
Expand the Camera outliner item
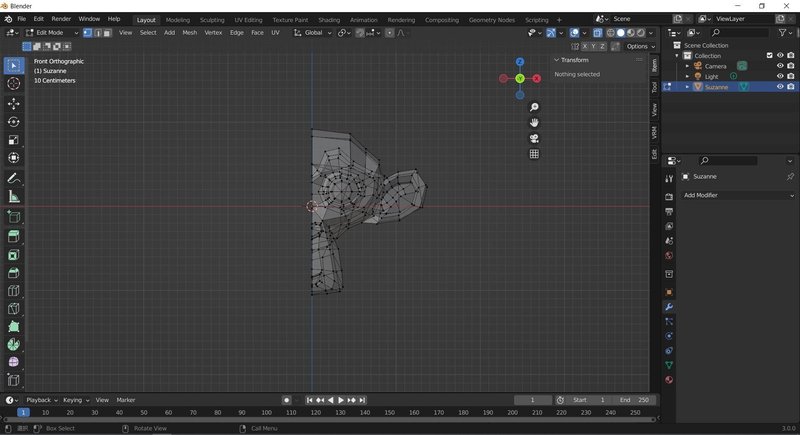click(687, 66)
